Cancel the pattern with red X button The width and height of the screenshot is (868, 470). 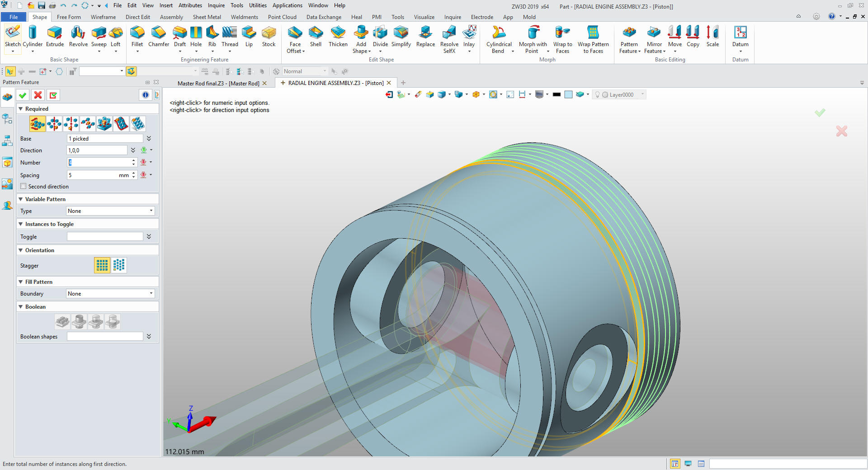[38, 95]
